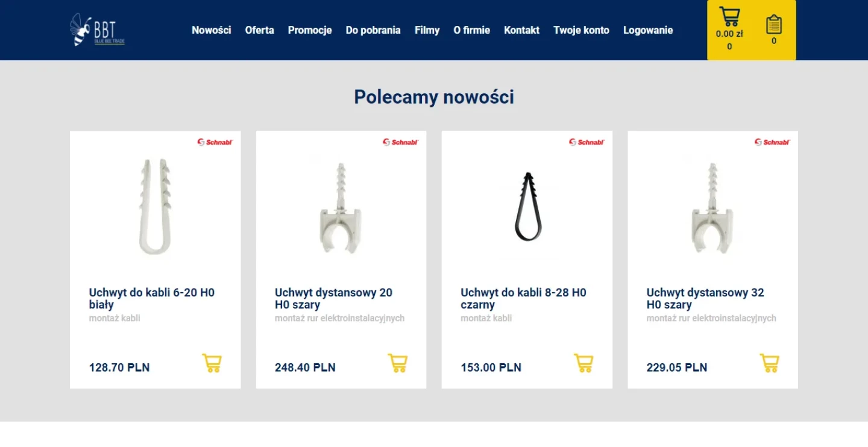Click Schnabl logo on first product card
Viewport: 868px width, 447px height.
(x=215, y=142)
